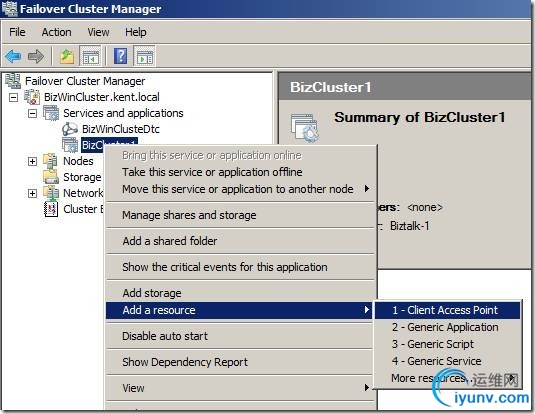Click the Storage icon in tree
The width and height of the screenshot is (535, 414).
coord(51,176)
